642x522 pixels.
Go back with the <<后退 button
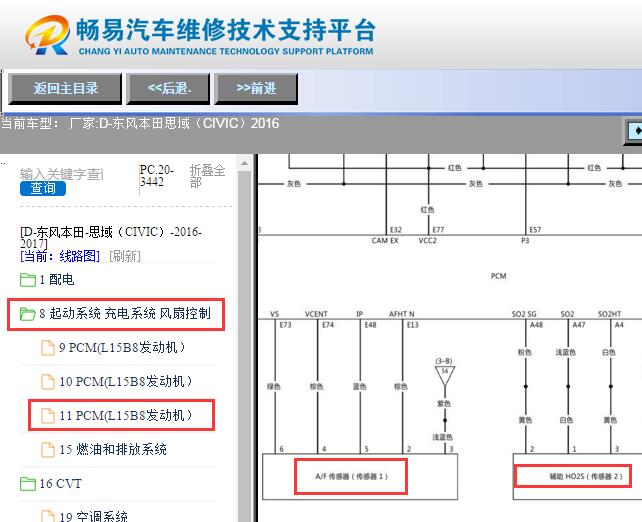pyautogui.click(x=169, y=88)
